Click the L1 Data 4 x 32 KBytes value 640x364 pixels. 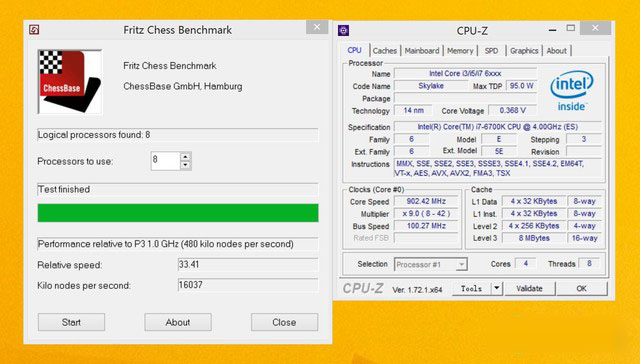(534, 201)
